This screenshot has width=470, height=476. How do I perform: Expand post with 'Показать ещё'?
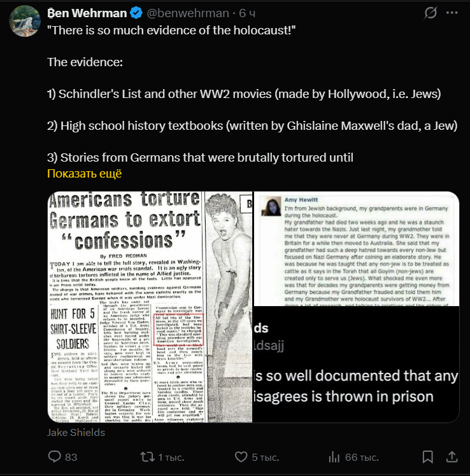click(85, 174)
